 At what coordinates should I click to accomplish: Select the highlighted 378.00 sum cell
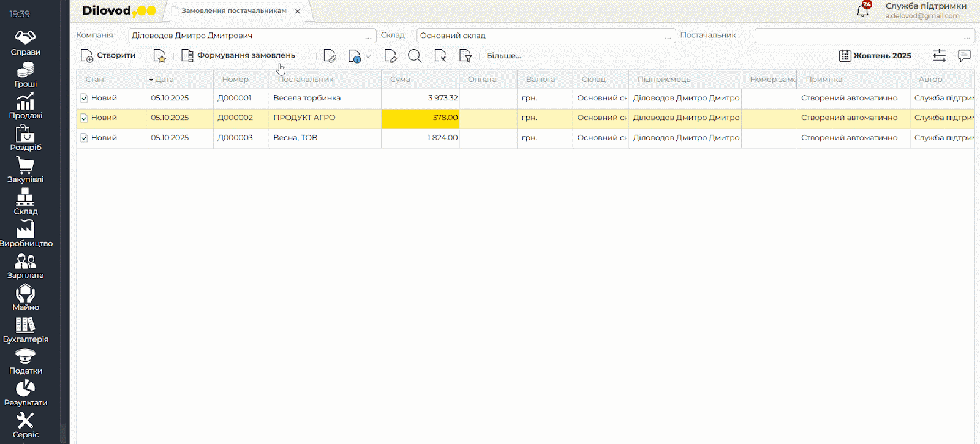(x=420, y=118)
